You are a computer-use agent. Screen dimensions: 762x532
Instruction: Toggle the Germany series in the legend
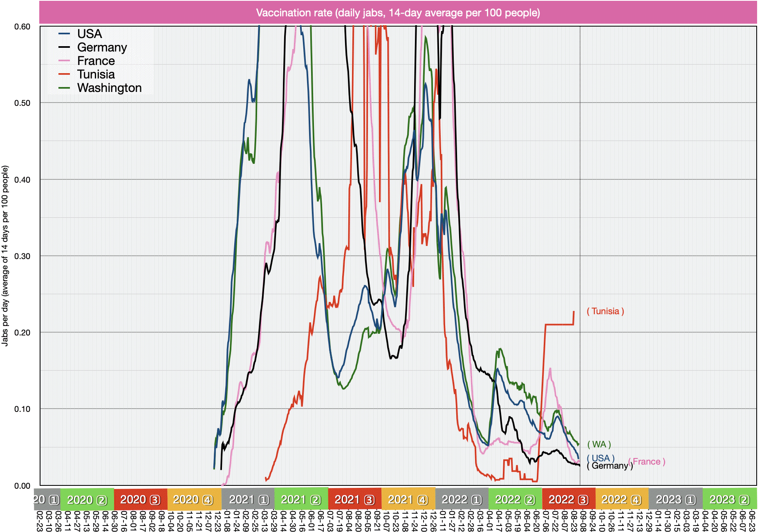(102, 47)
